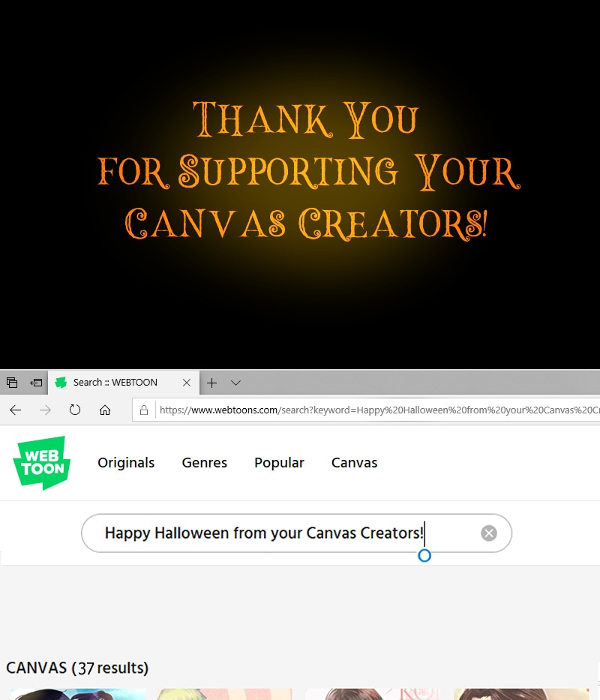Focus the browser address bar URL
This screenshot has width=600, height=700.
coord(375,410)
